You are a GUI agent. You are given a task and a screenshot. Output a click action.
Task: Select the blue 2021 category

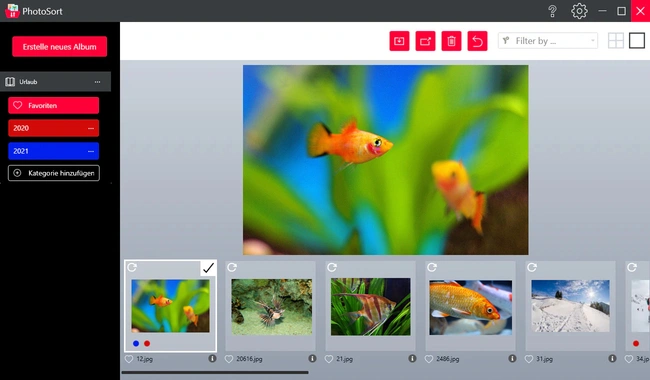point(53,151)
